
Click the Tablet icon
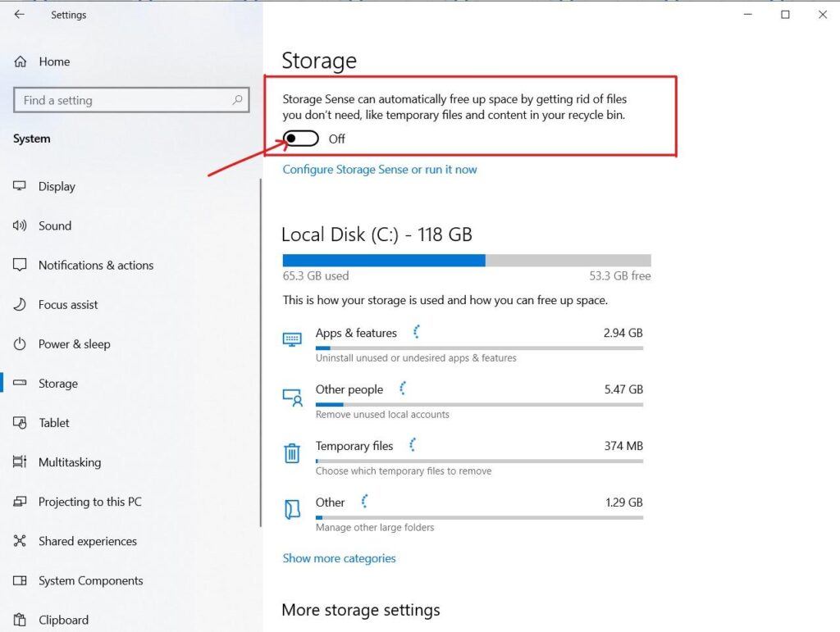pos(20,422)
